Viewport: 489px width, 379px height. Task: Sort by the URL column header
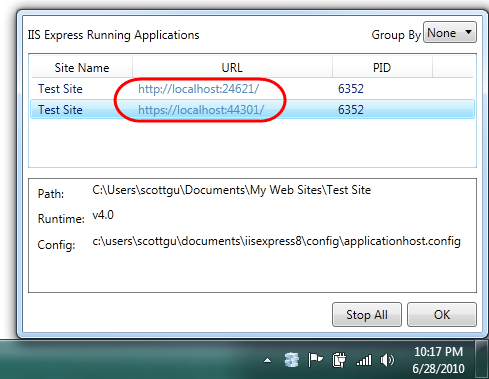click(x=232, y=68)
